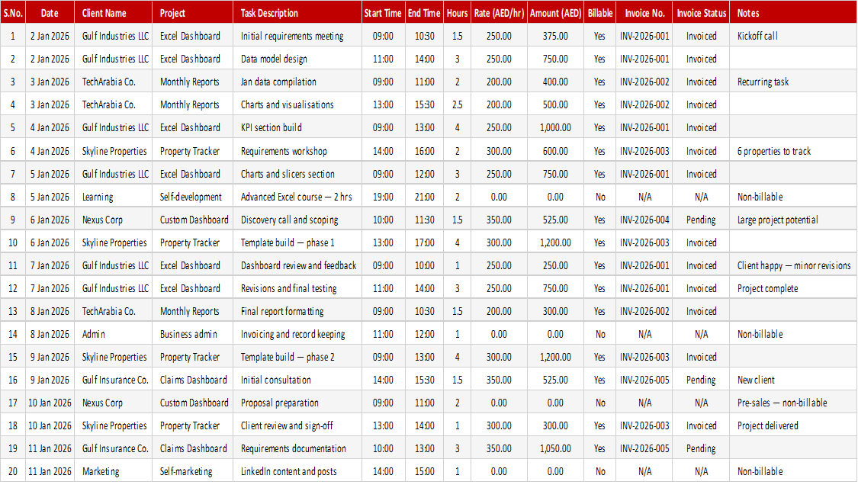
Task: Click the 'Requirements workshop' task cell
Action: pyautogui.click(x=297, y=151)
